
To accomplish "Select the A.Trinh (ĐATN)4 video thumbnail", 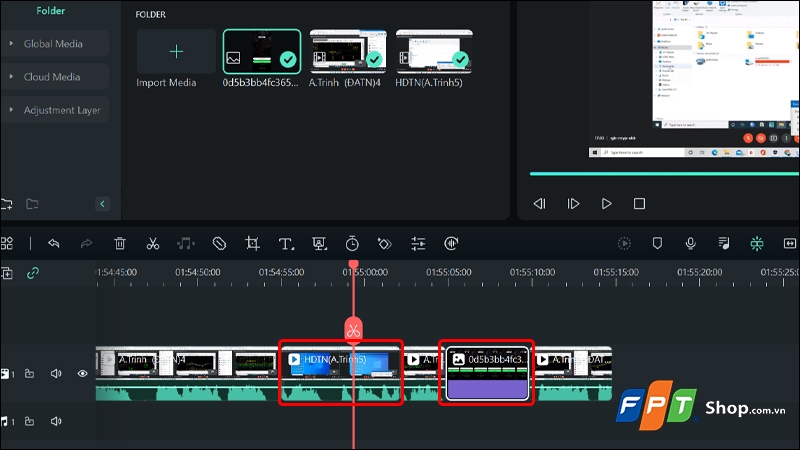I will [348, 52].
